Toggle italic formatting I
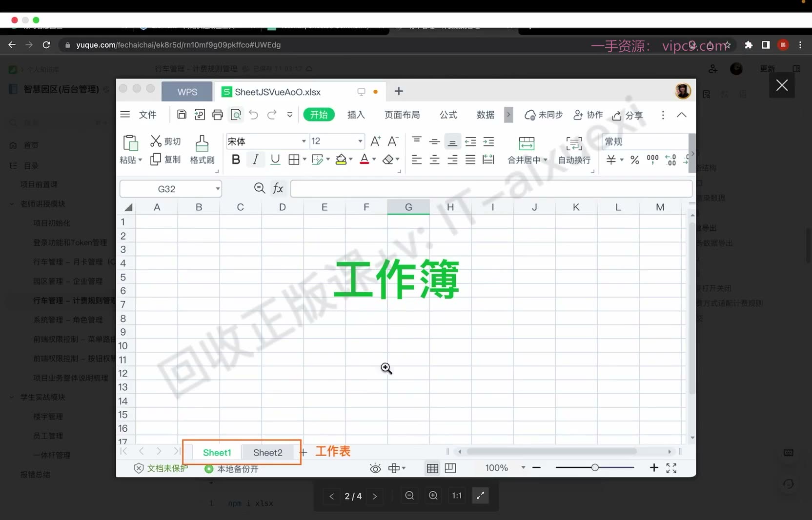The height and width of the screenshot is (520, 812). [x=255, y=160]
